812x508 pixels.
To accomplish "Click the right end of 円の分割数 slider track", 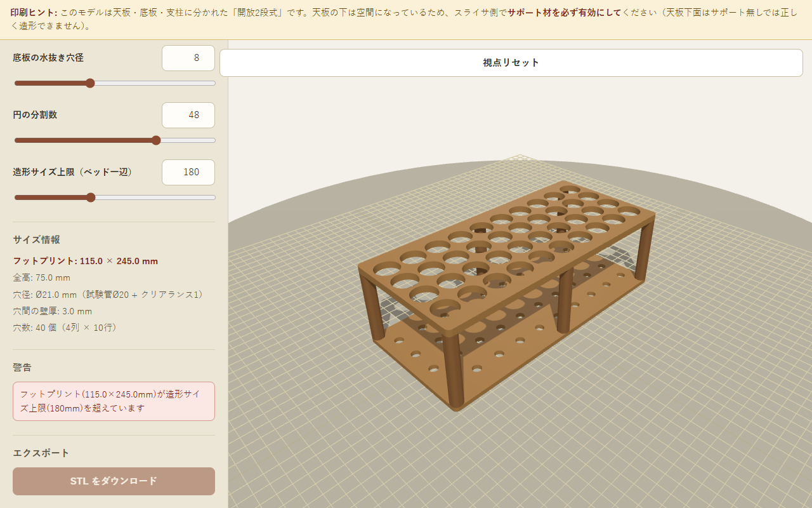I will click(214, 140).
